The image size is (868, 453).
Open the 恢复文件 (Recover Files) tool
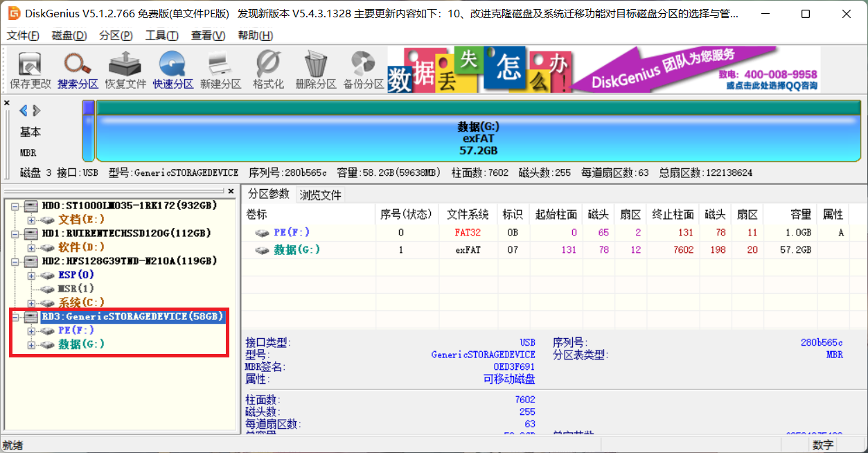pyautogui.click(x=125, y=71)
